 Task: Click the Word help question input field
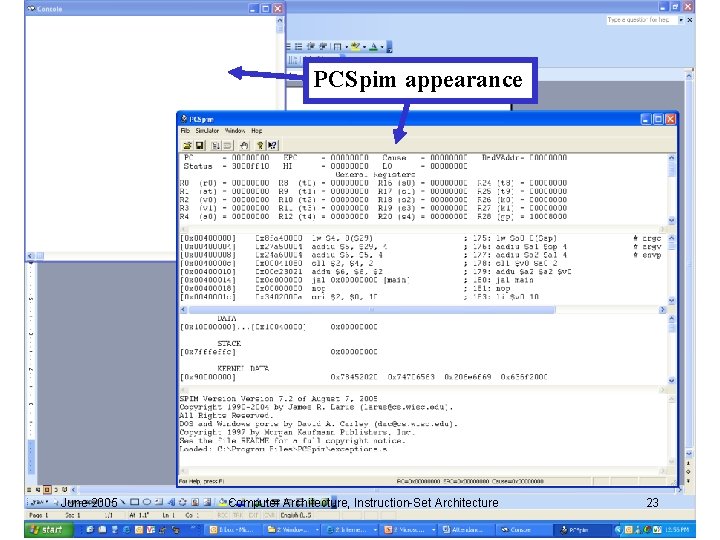click(641, 20)
